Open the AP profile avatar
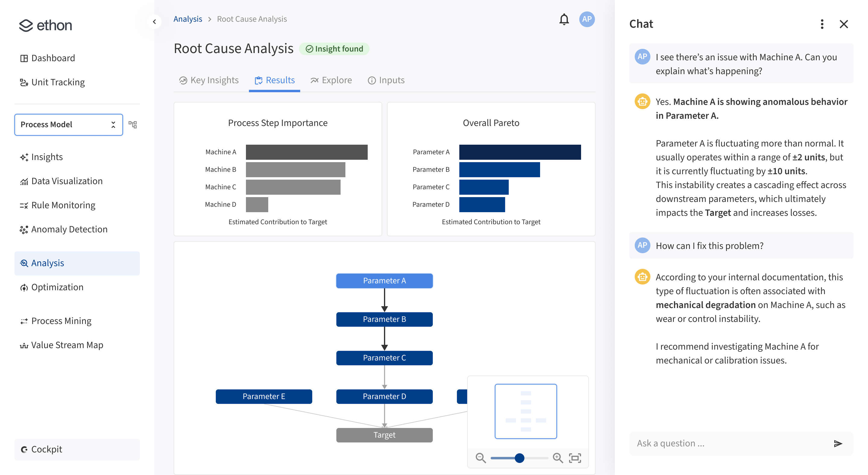 click(x=587, y=19)
